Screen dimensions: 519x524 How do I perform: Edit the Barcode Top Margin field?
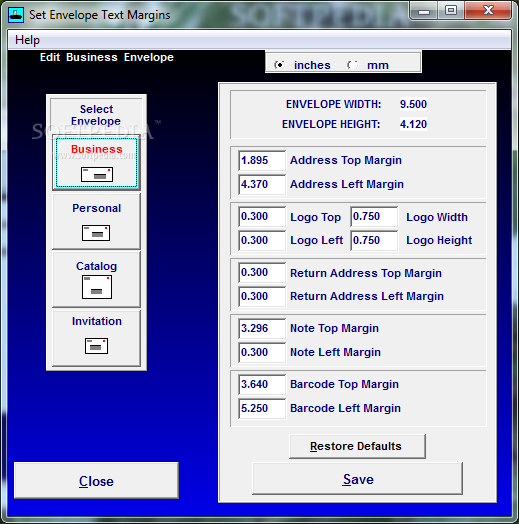pyautogui.click(x=262, y=384)
